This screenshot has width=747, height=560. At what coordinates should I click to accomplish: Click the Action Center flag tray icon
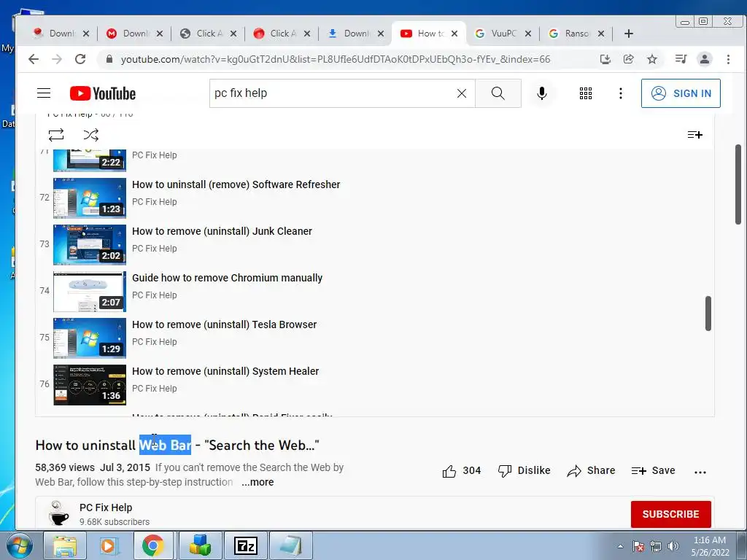pos(638,546)
